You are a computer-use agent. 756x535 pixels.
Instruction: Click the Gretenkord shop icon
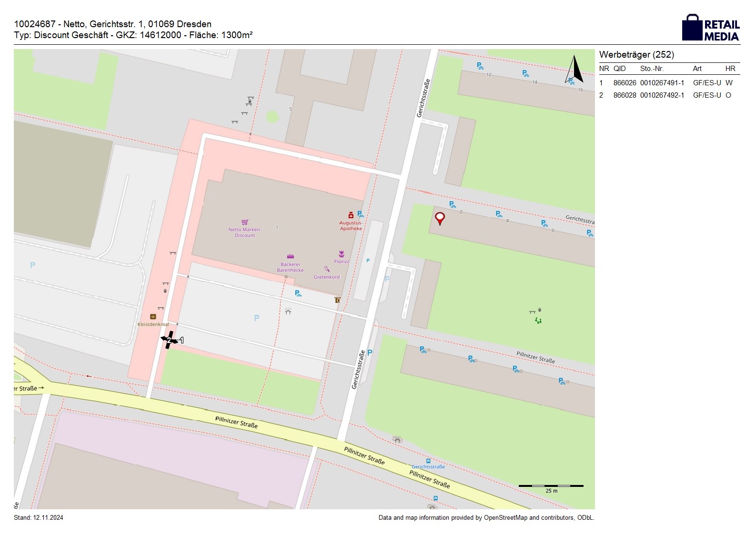point(327,269)
